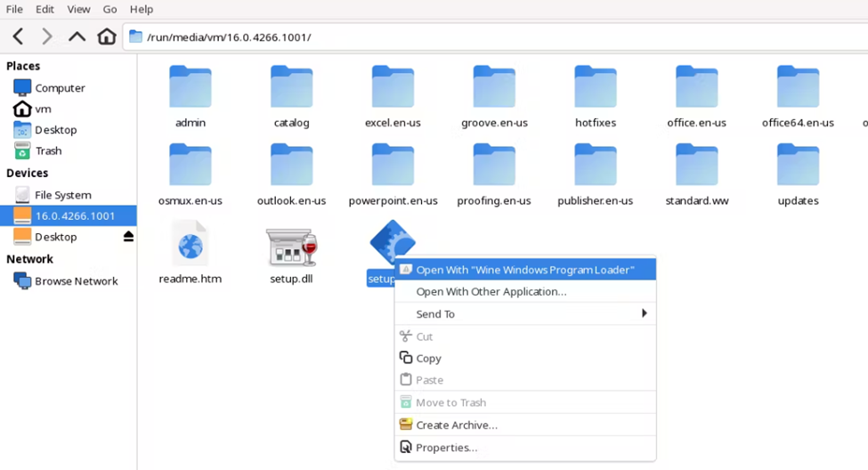Expand the Send To submenu
The height and width of the screenshot is (470, 868).
coord(525,313)
